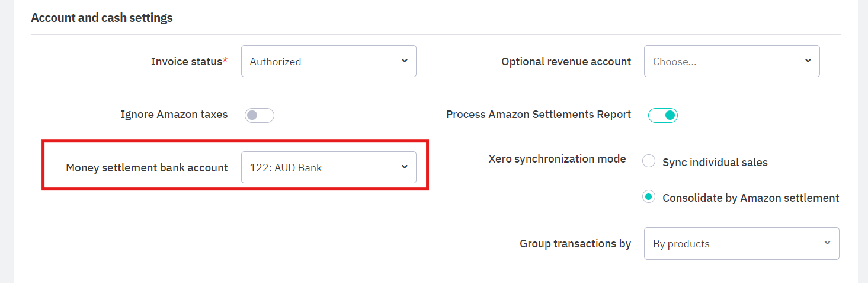
Task: Click the Money settlement bank account chevron arrow
Action: (405, 167)
